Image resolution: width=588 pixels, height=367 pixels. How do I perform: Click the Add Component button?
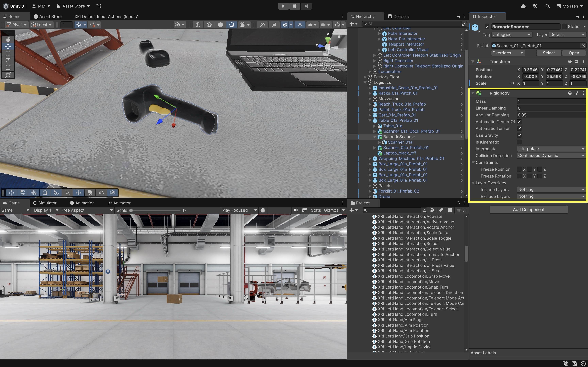[x=528, y=209]
